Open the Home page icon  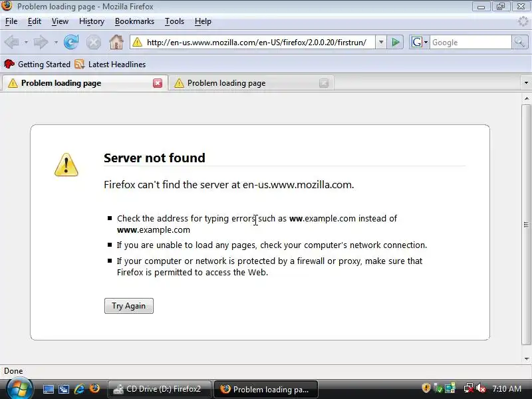click(116, 43)
